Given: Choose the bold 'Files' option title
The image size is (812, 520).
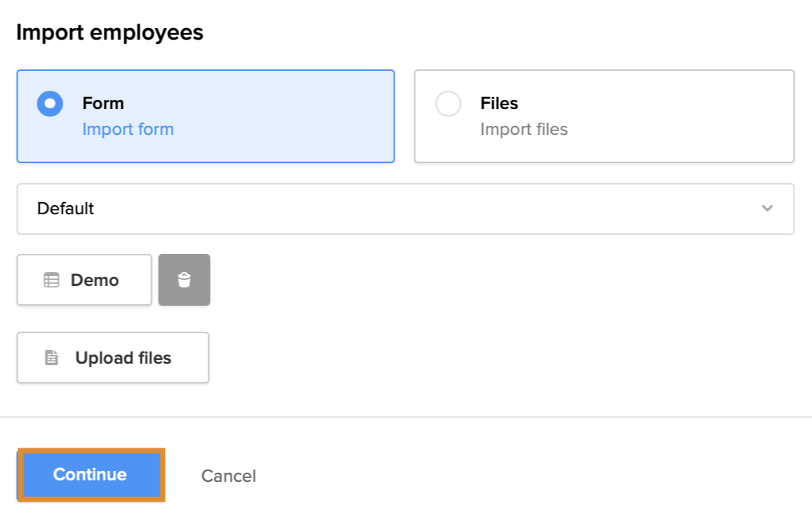Looking at the screenshot, I should (499, 103).
